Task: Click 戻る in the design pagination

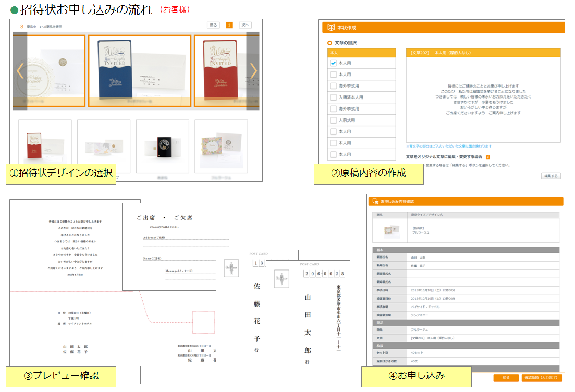Action: (213, 25)
